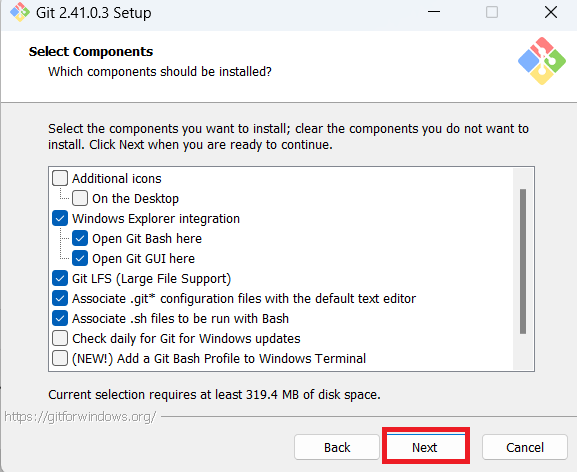Uncheck Open Git Bash here

(80, 238)
